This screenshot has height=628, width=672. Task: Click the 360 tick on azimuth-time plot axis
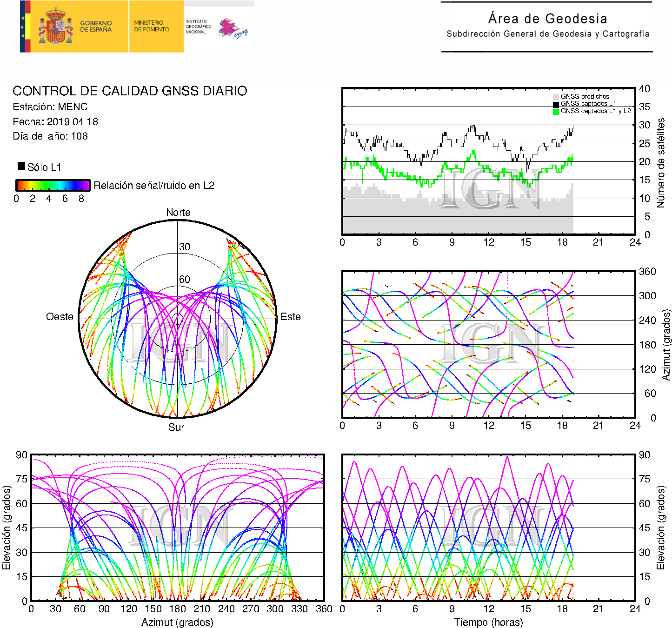(x=647, y=272)
